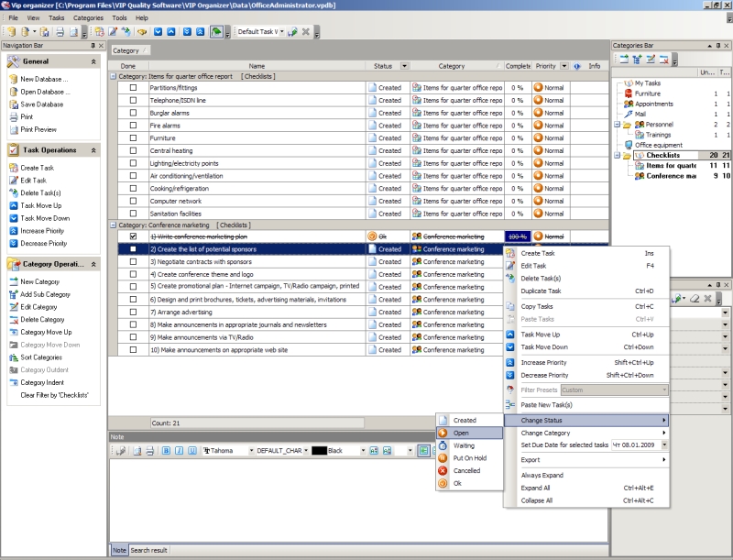The image size is (733, 560).
Task: Select the Cancelled status icon in submenu
Action: point(443,470)
